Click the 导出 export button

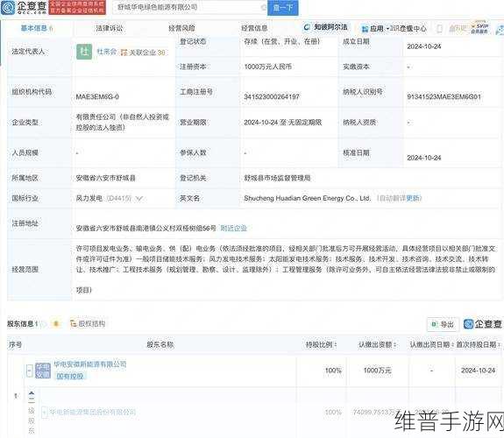pos(443,325)
